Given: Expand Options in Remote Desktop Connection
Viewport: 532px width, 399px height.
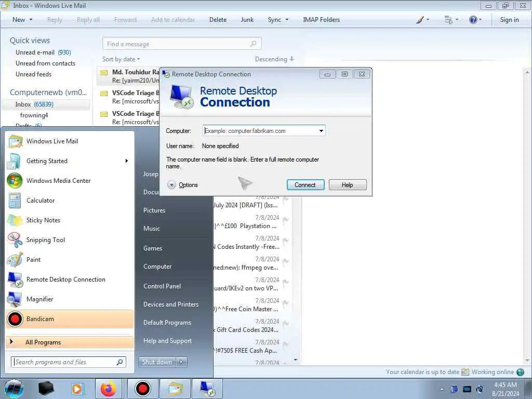Looking at the screenshot, I should [182, 185].
